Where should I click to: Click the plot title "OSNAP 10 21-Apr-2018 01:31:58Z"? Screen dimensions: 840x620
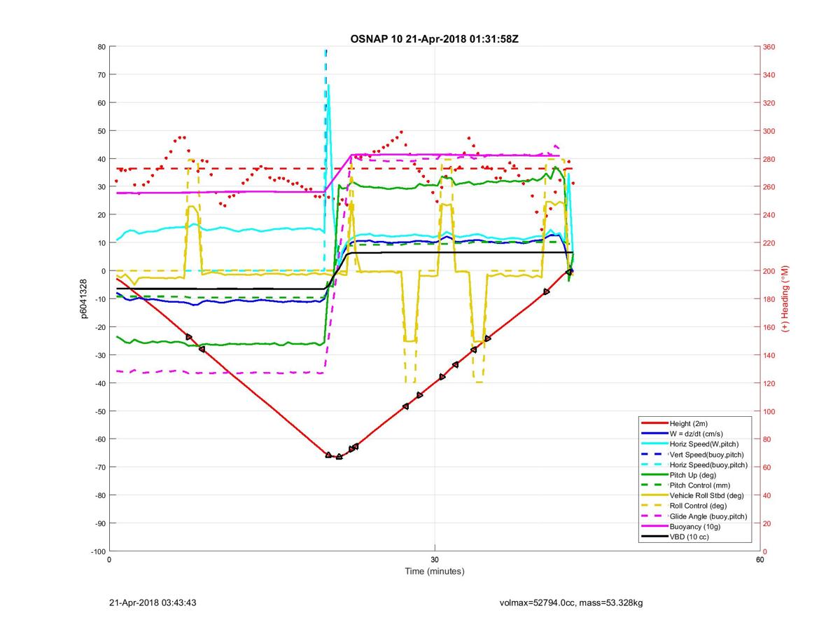[x=434, y=39]
